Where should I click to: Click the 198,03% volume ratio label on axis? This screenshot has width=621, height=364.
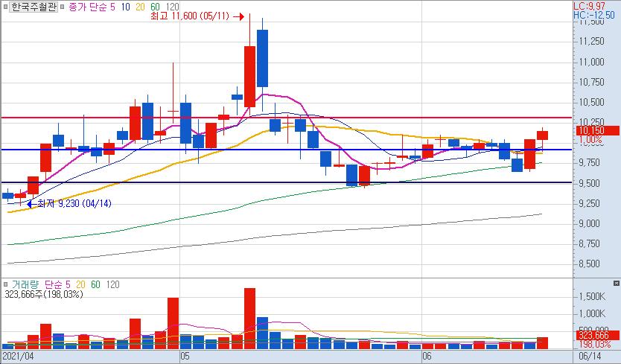coord(595,344)
